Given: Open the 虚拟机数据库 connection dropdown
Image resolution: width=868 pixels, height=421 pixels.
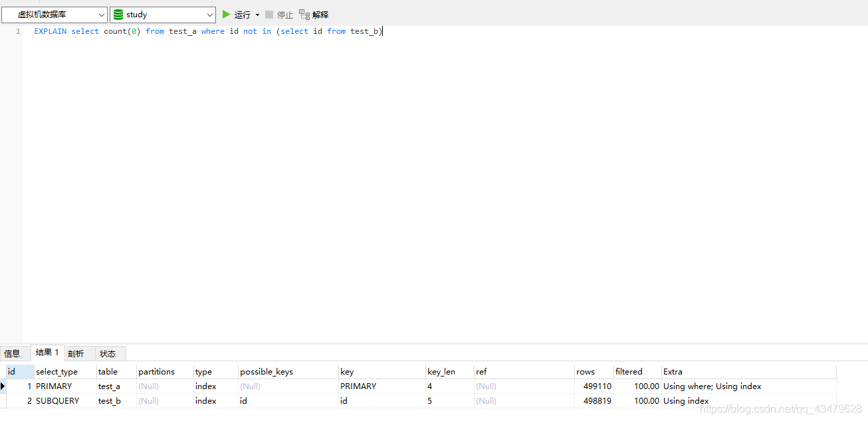Looking at the screenshot, I should 54,15.
